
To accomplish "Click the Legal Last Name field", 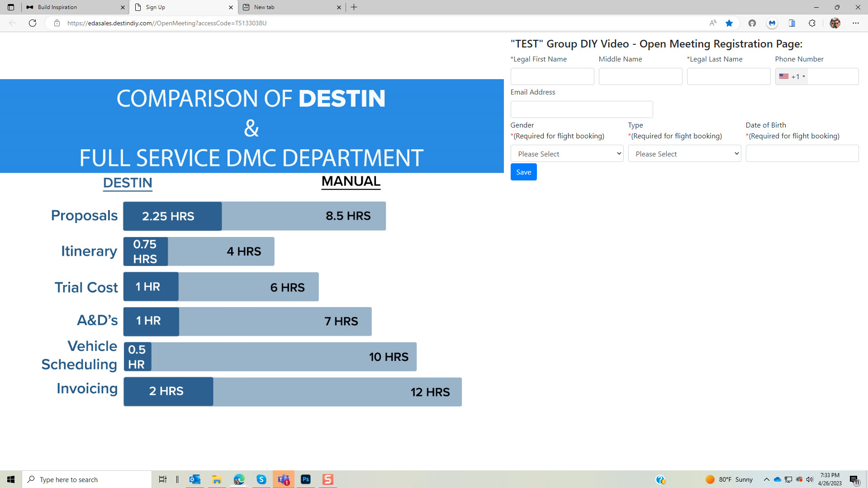I will point(729,76).
